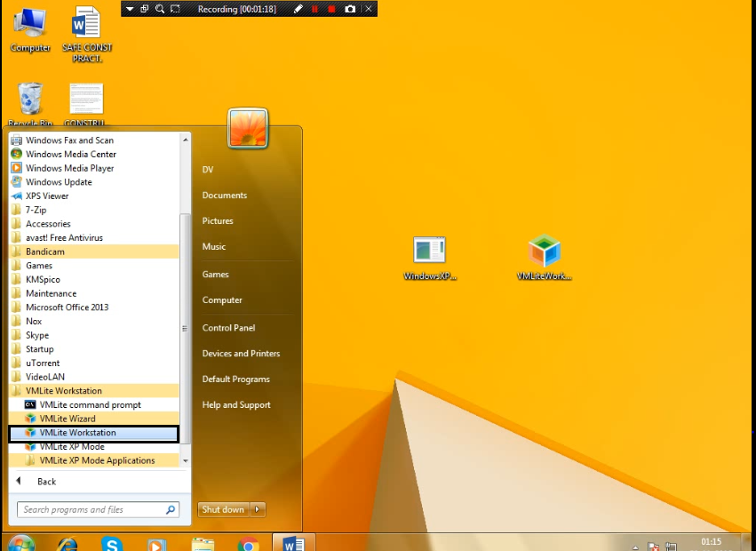The height and width of the screenshot is (551, 756).
Task: Click the pencil draw icon in recording bar
Action: coord(298,9)
